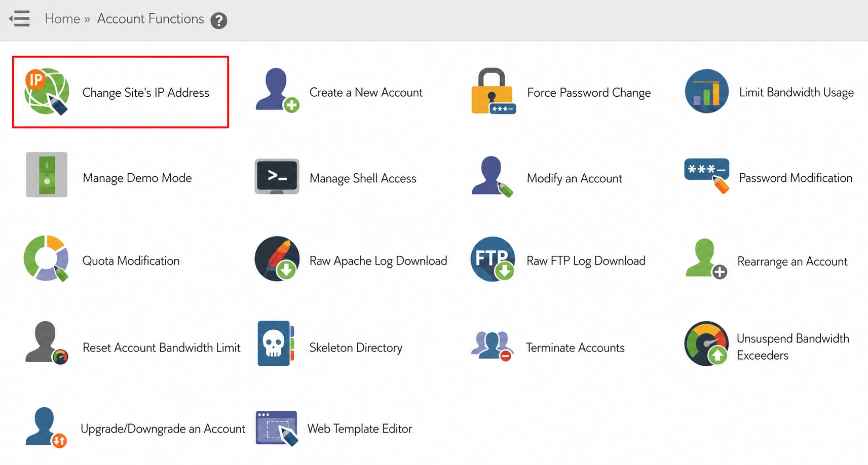The width and height of the screenshot is (868, 465).
Task: Open the Manage Shell Access link
Action: (363, 178)
